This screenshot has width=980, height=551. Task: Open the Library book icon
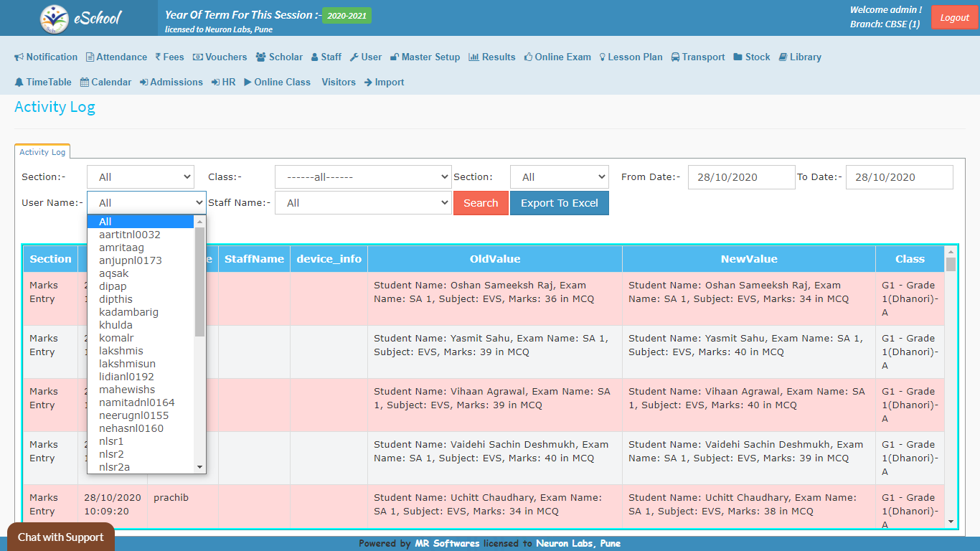(x=783, y=57)
